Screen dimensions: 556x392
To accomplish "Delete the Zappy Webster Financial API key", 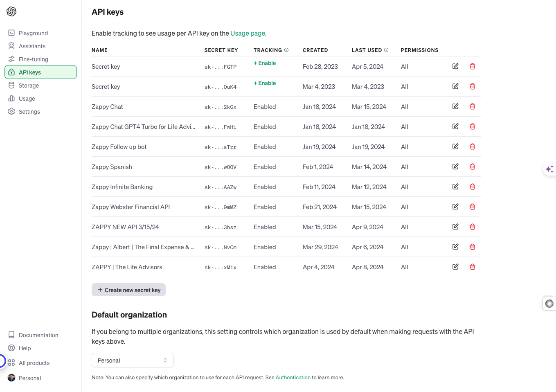I will [473, 207].
